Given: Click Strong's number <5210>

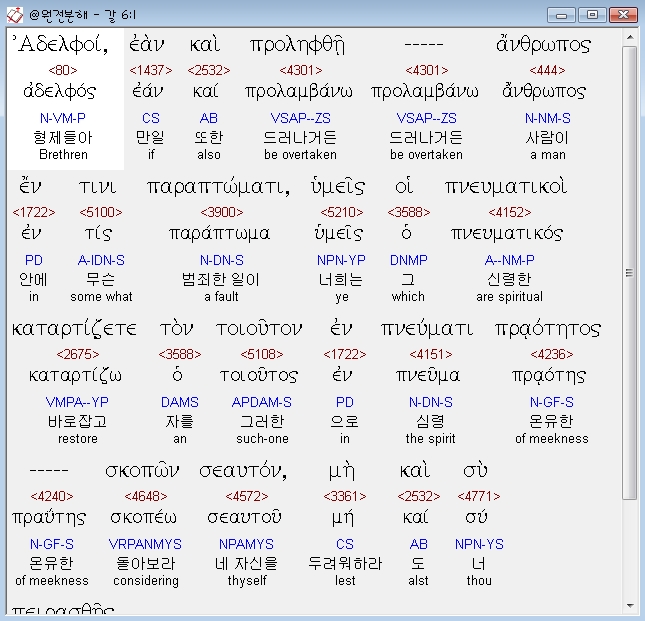Looking at the screenshot, I should 342,212.
